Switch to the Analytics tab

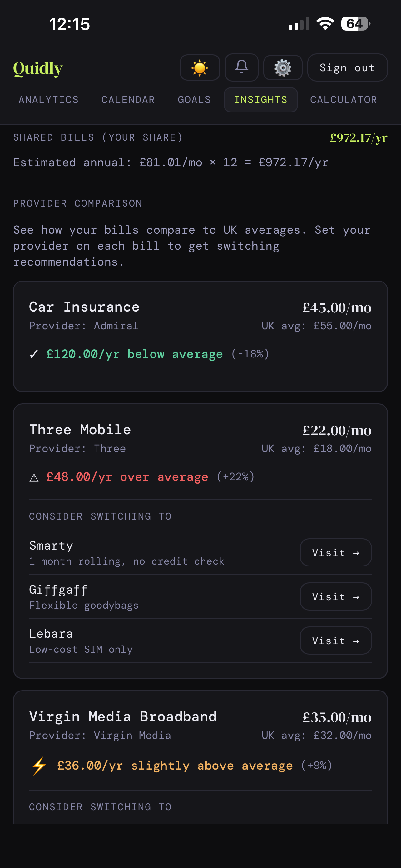point(48,99)
